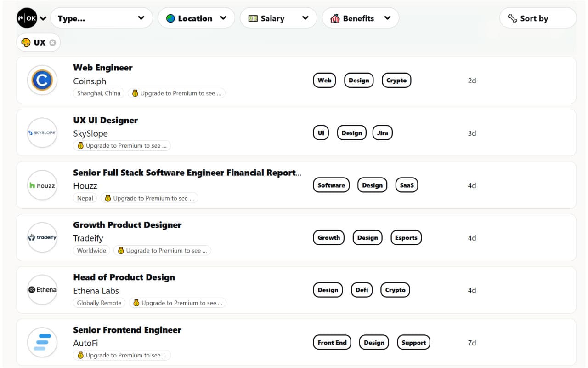Screen dimensions: 588x368
Task: Open the Web Engineer job title
Action: tap(103, 68)
